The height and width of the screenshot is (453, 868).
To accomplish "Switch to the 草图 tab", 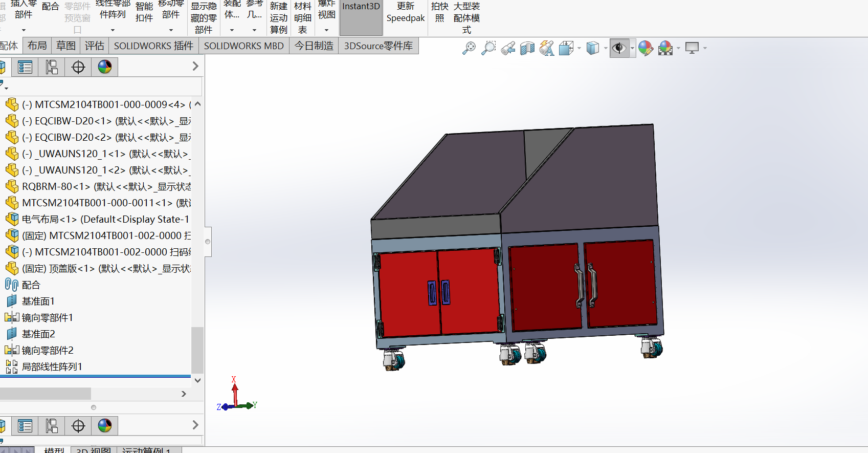I will click(x=65, y=46).
